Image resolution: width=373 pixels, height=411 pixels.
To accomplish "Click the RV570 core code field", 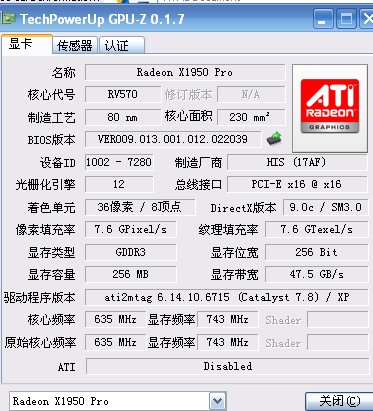I will pyautogui.click(x=123, y=94).
